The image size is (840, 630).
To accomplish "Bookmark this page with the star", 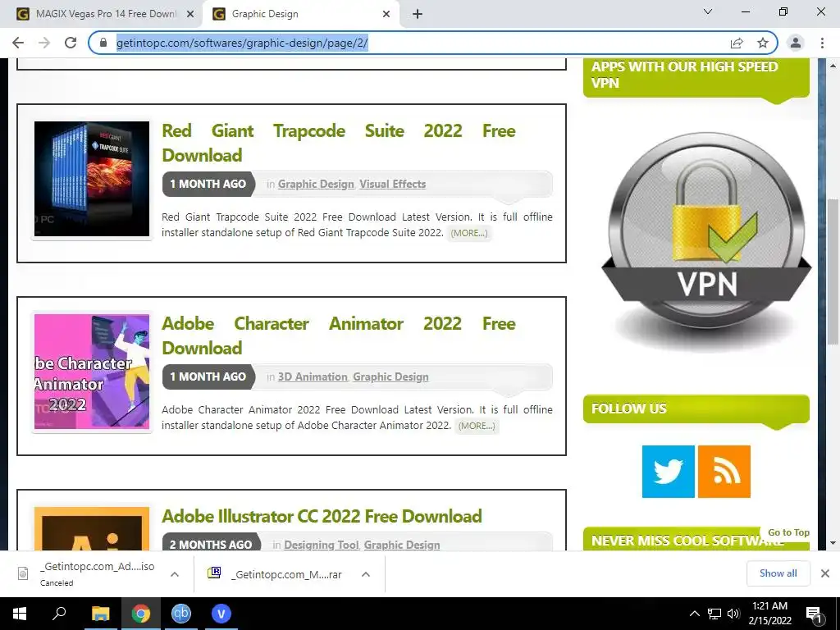I will pyautogui.click(x=763, y=43).
